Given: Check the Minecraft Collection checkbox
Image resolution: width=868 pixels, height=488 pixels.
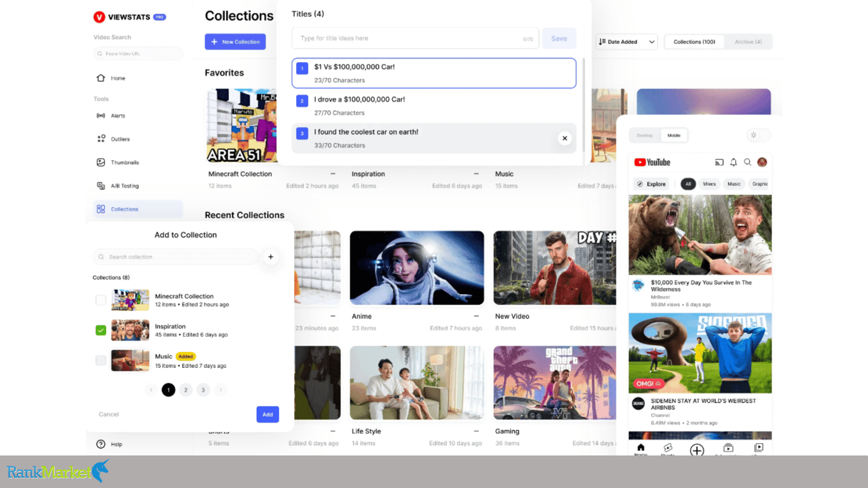Looking at the screenshot, I should [100, 300].
